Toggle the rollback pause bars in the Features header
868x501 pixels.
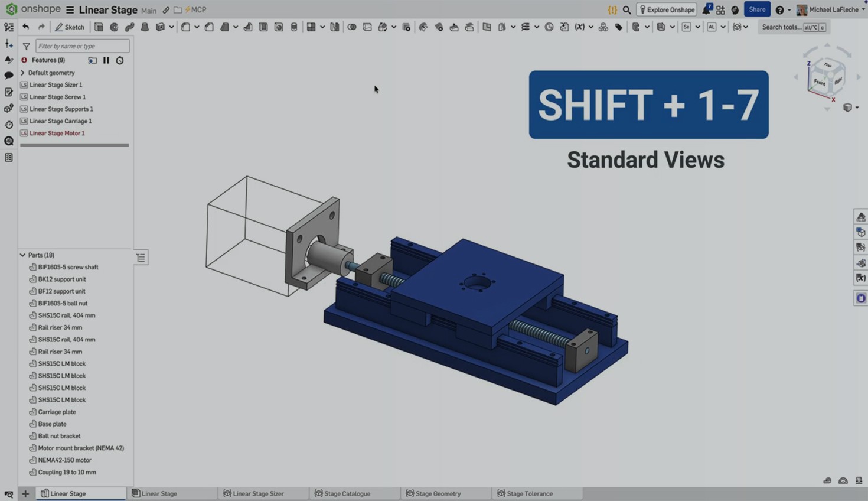[x=106, y=60]
